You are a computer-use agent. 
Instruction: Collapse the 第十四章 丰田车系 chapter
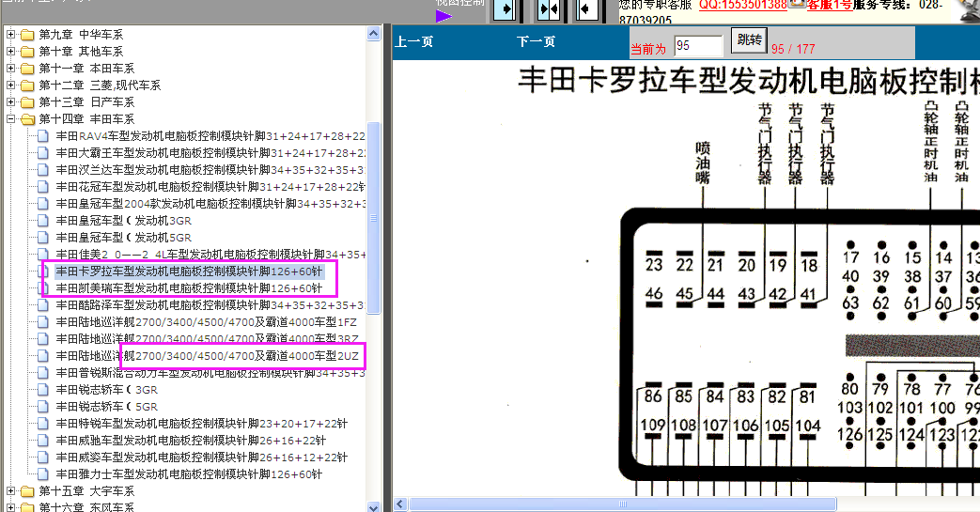pos(10,118)
